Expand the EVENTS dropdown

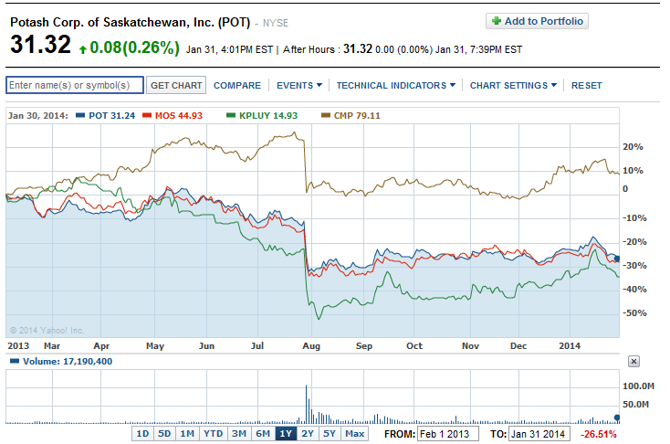299,85
